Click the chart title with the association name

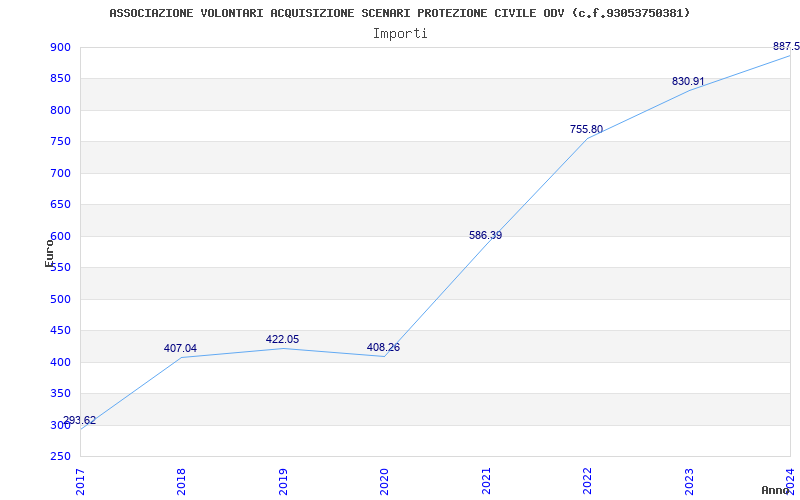coord(400,13)
